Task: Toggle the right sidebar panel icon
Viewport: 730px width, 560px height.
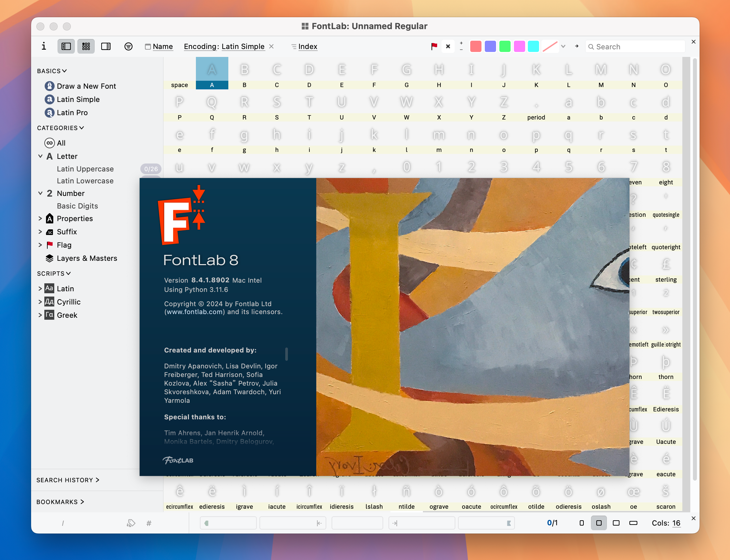Action: click(x=106, y=46)
